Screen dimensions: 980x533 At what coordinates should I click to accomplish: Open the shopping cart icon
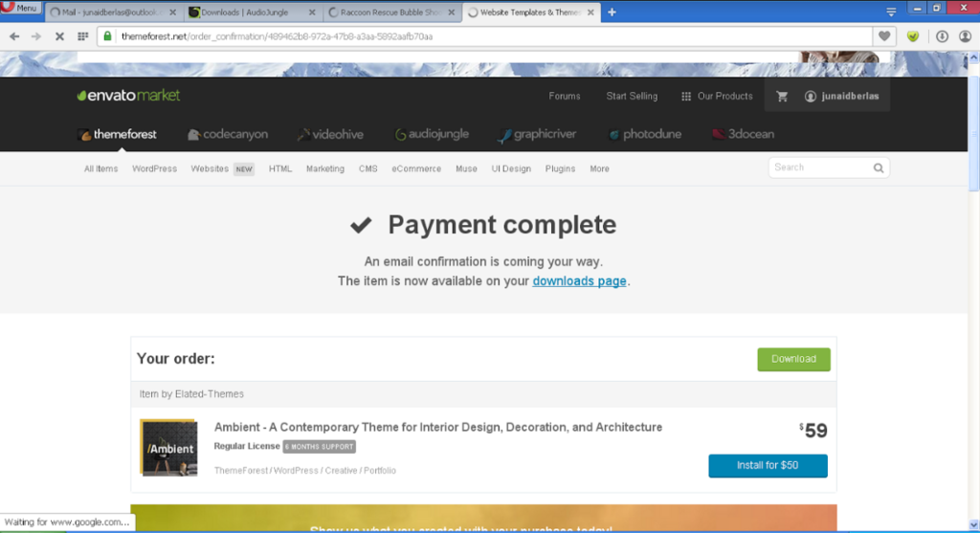coord(782,97)
